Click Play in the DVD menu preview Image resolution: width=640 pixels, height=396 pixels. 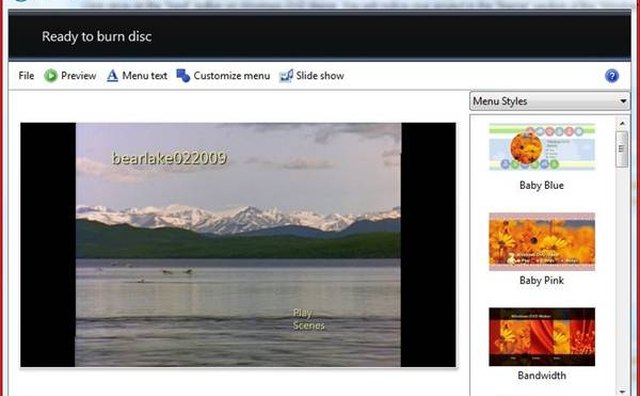tap(302, 313)
